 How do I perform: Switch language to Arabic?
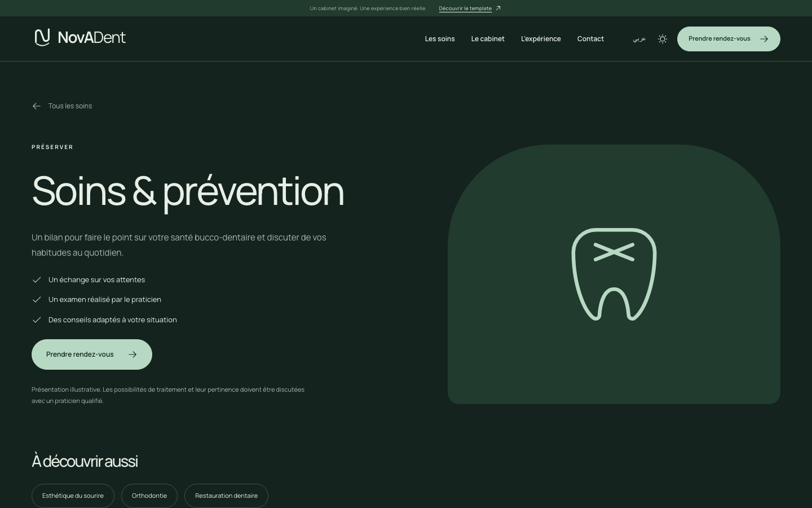pyautogui.click(x=639, y=39)
